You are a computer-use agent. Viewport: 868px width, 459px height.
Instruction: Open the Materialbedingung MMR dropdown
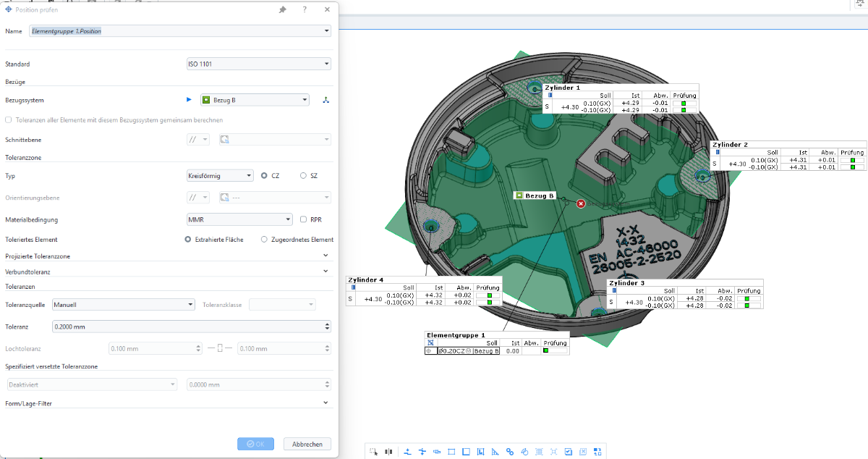click(239, 219)
